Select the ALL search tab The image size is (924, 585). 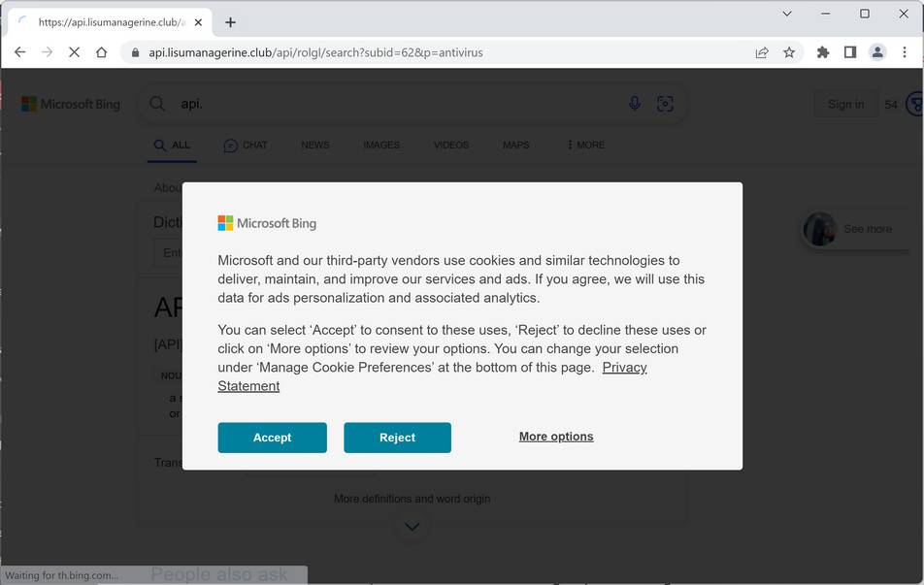[172, 145]
